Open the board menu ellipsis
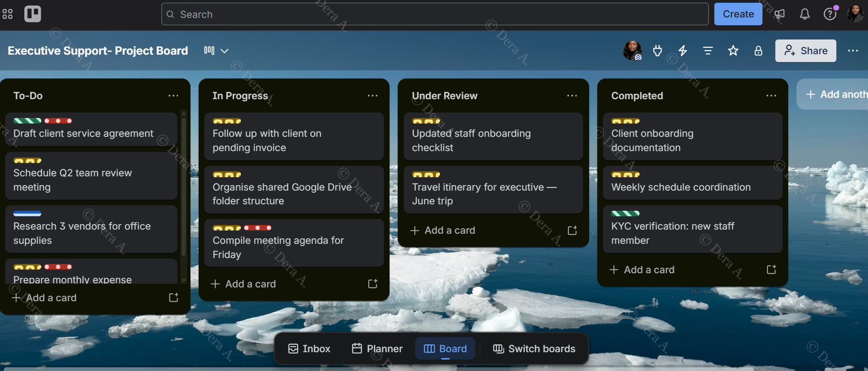The height and width of the screenshot is (371, 868). [x=853, y=51]
